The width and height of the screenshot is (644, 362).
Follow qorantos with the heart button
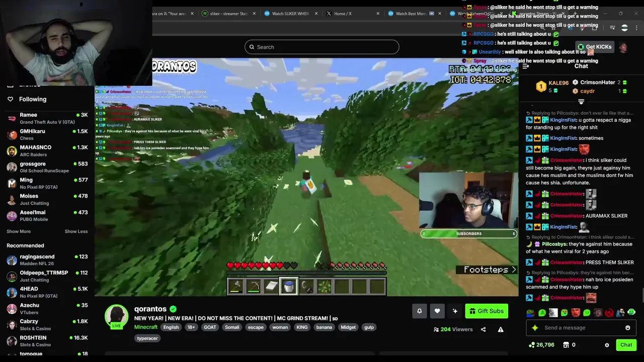click(437, 311)
